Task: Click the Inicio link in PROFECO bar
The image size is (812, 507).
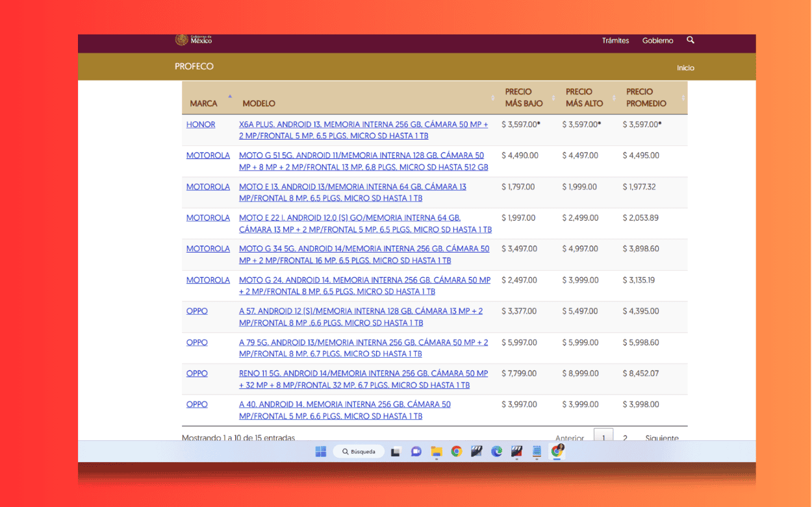Action: coord(685,68)
